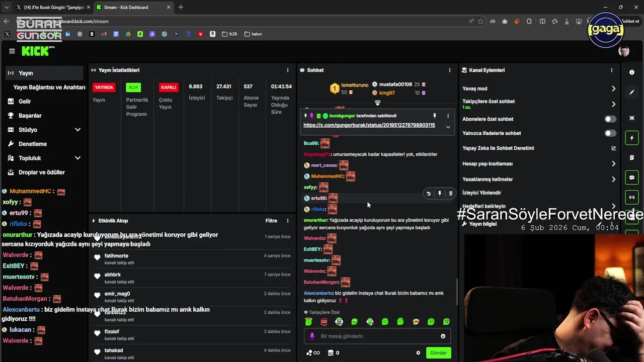Expand Takipçilere özel sohbet settings
The width and height of the screenshot is (644, 362).
pyautogui.click(x=613, y=104)
